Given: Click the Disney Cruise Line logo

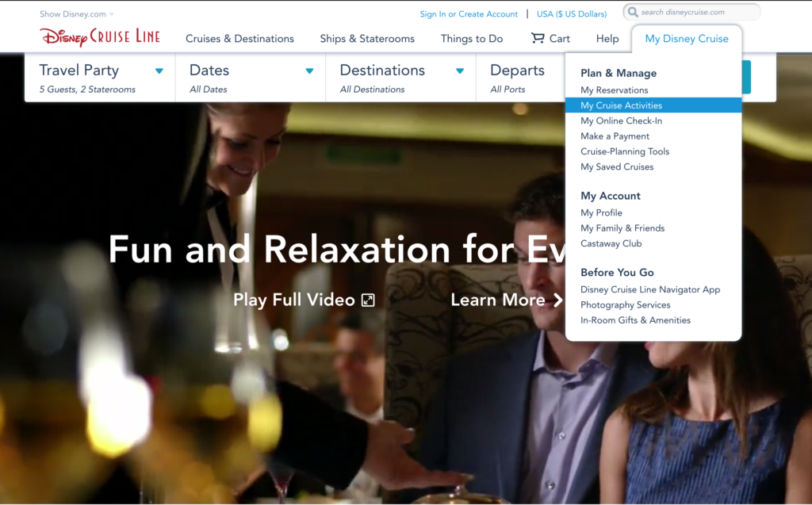Looking at the screenshot, I should tap(100, 37).
